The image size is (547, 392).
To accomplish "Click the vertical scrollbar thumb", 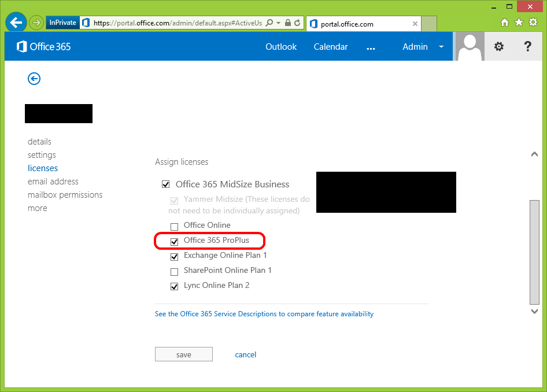I will pos(534,252).
